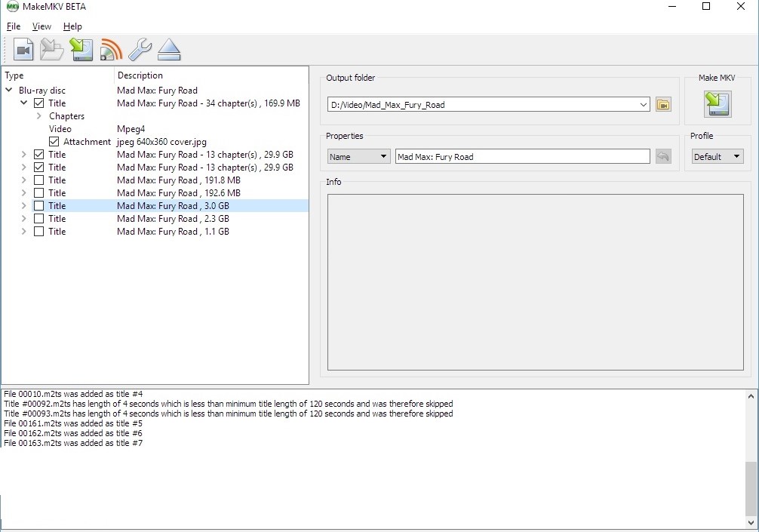Click the 'Mad Max: Fury Road, 1.1 GB' description

[173, 232]
